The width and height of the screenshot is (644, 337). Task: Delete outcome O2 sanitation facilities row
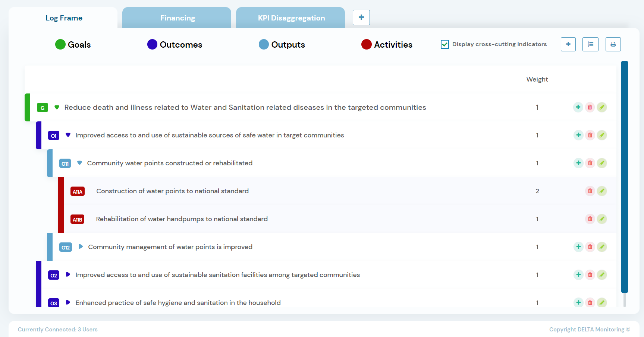pos(590,275)
